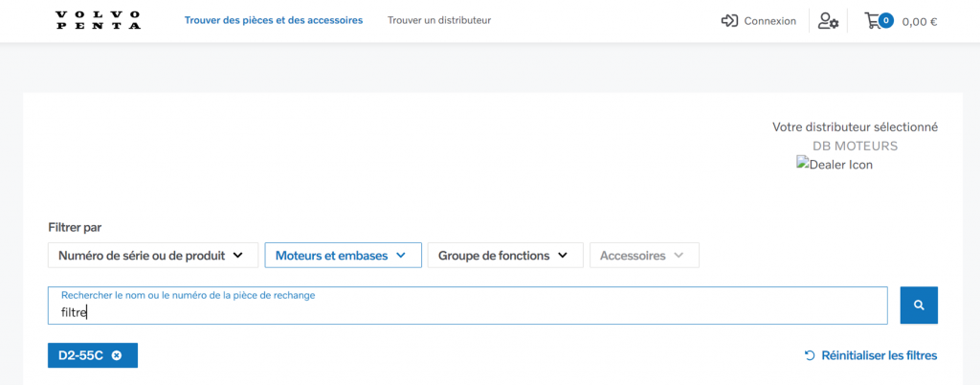The height and width of the screenshot is (385, 980).
Task: Open the user account settings icon
Action: [828, 20]
